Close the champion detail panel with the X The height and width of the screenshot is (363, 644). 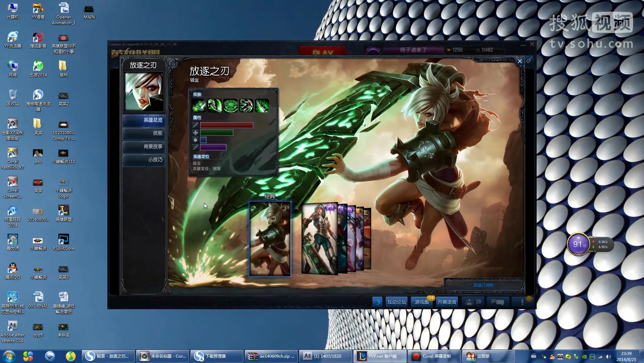pyautogui.click(x=520, y=61)
